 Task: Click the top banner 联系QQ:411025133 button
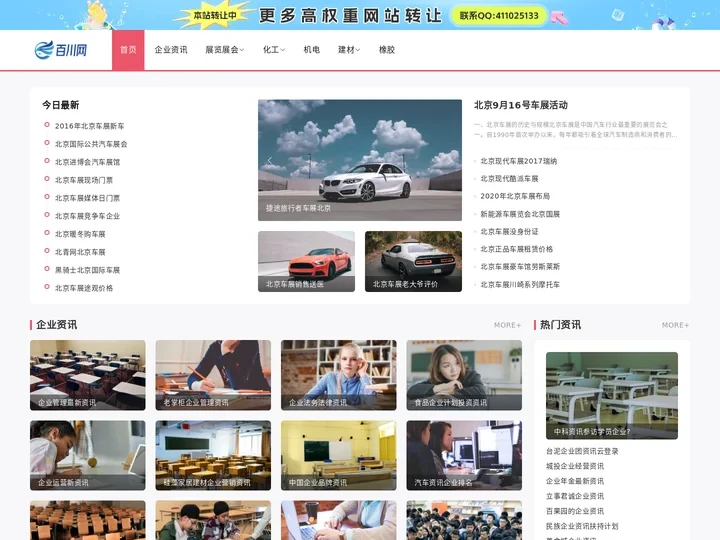pos(499,16)
